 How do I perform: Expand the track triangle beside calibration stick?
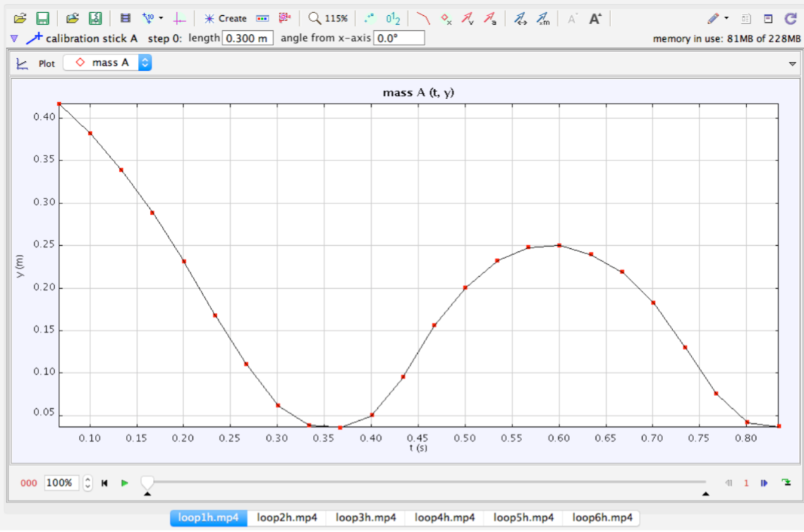tap(14, 39)
